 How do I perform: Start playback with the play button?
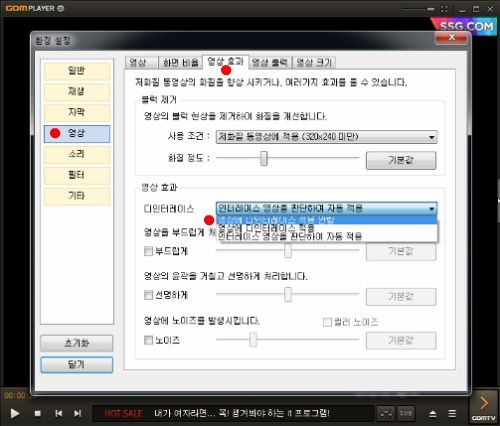(x=14, y=413)
